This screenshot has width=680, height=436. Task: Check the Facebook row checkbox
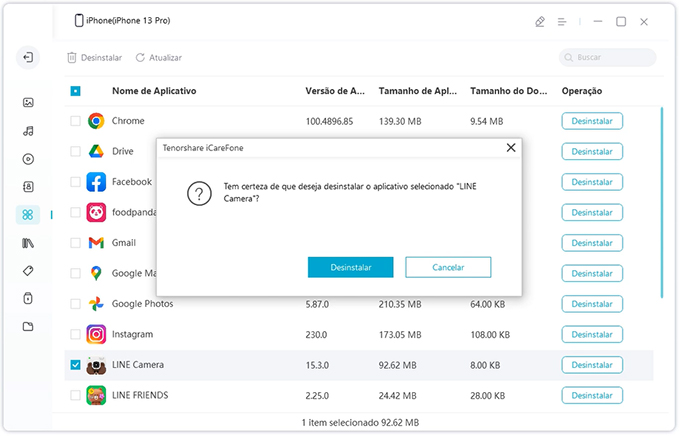coord(75,182)
